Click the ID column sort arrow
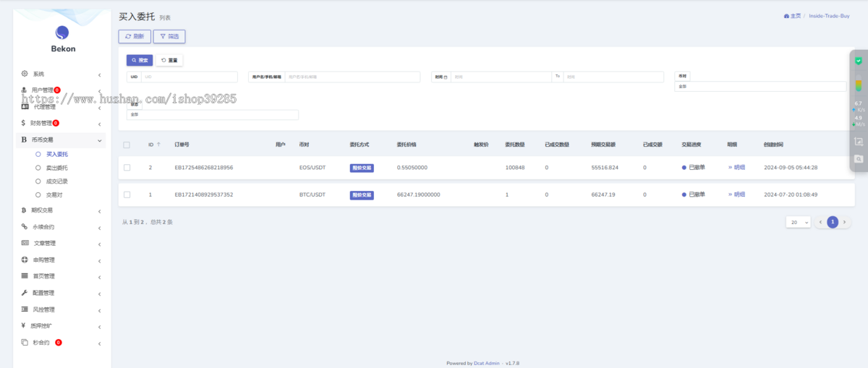 pos(159,145)
